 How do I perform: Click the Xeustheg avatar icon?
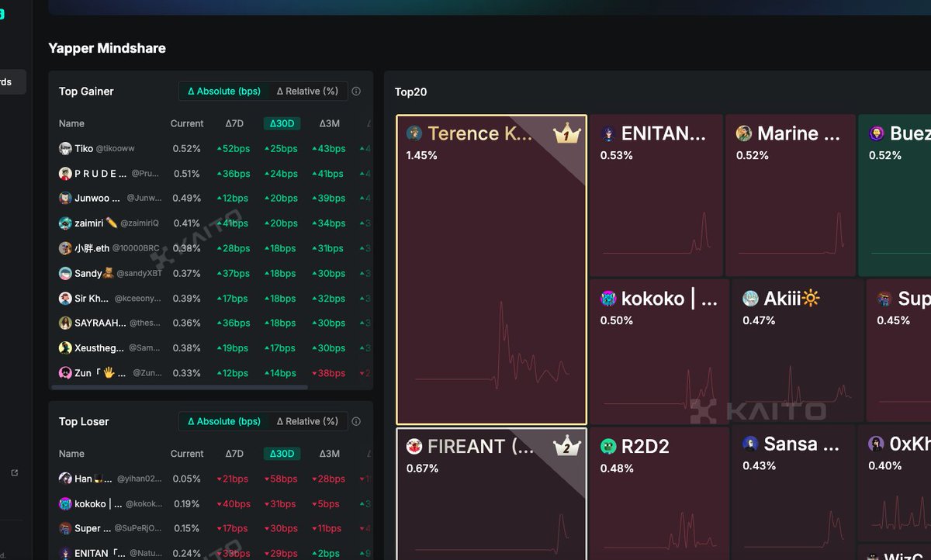pos(66,347)
